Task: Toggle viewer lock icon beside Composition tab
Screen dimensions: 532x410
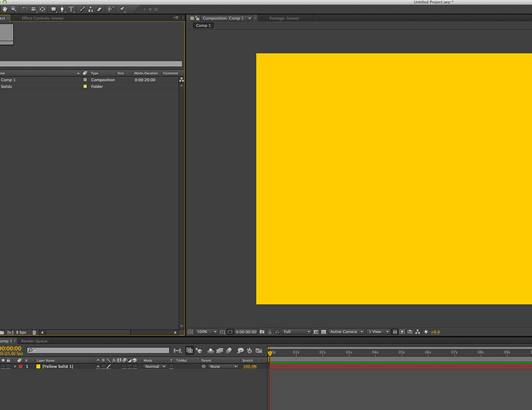Action: click(x=197, y=18)
